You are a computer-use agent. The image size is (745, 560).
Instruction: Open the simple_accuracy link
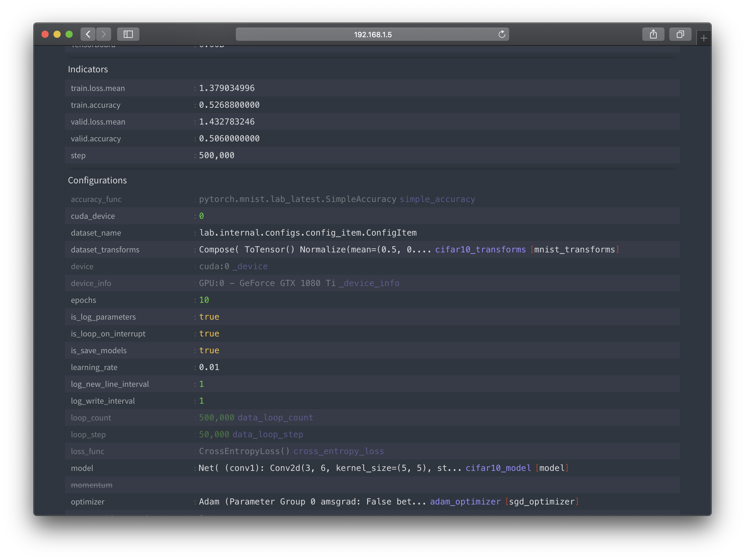[437, 199]
